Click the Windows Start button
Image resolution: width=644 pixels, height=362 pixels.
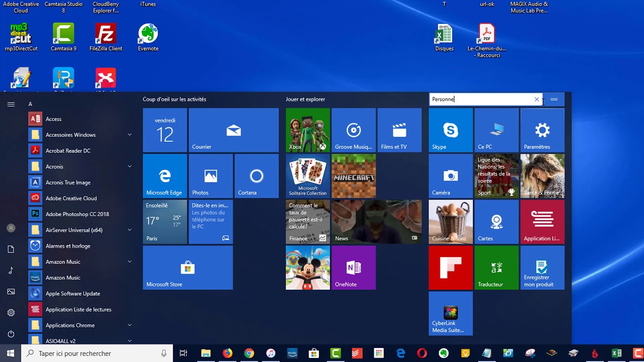pyautogui.click(x=11, y=353)
